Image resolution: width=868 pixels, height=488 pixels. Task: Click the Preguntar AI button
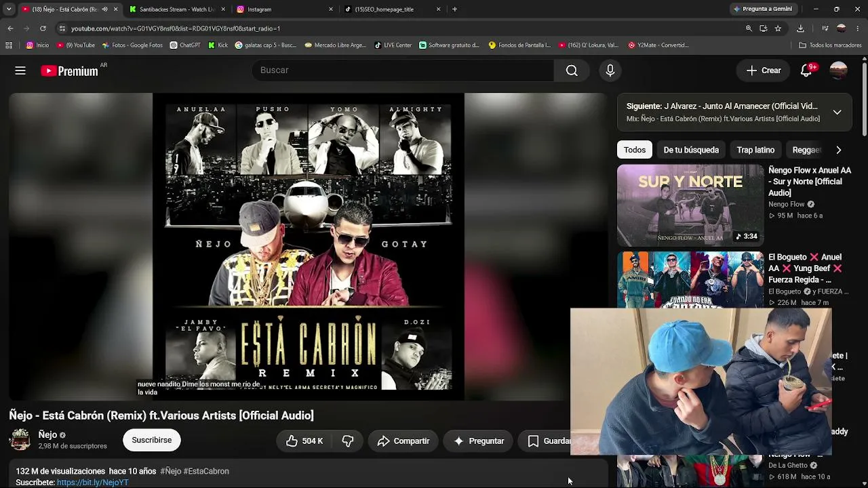pos(479,441)
